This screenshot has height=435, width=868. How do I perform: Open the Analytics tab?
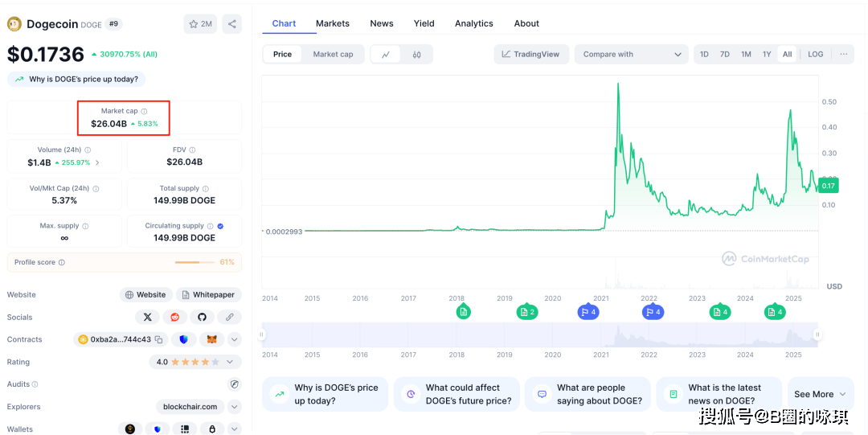(474, 23)
